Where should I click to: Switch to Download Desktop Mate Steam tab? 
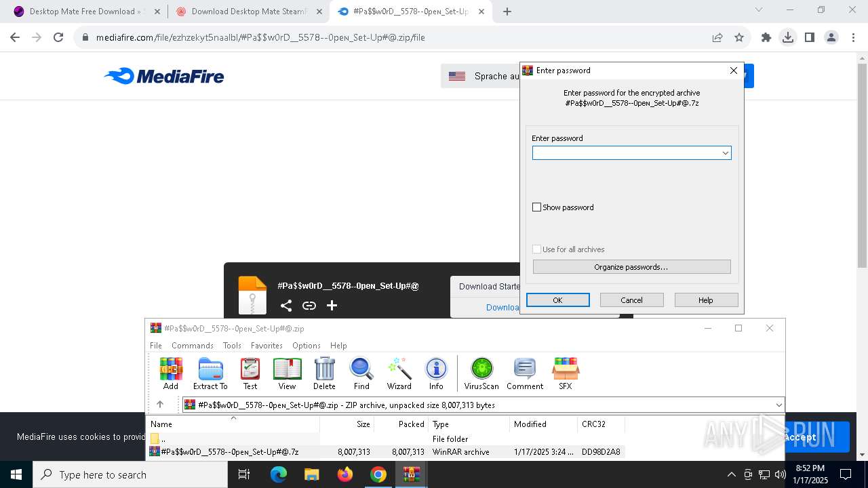(x=248, y=12)
